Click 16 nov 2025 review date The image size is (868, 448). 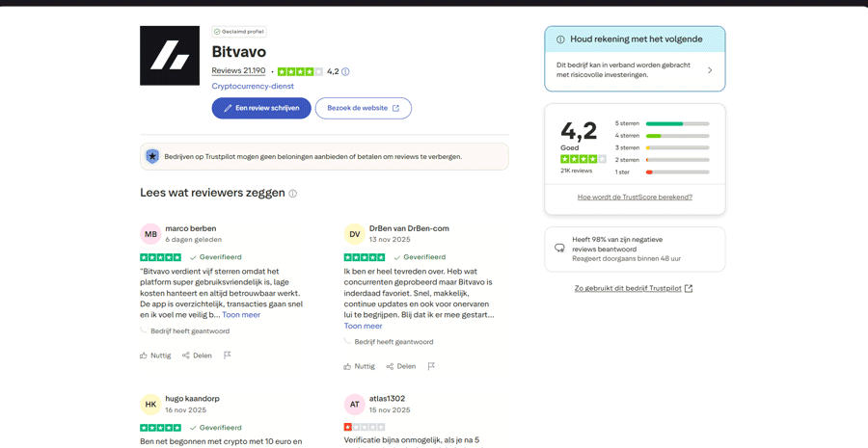186,409
